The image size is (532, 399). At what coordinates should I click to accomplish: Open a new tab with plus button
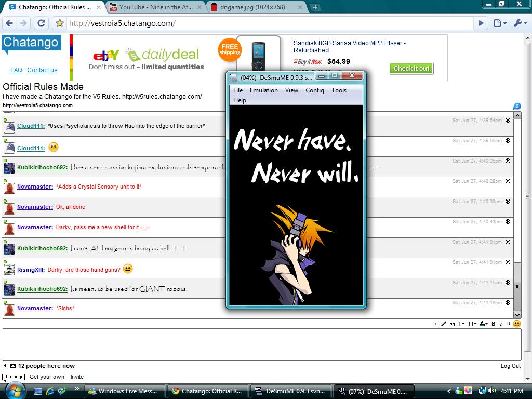(315, 7)
